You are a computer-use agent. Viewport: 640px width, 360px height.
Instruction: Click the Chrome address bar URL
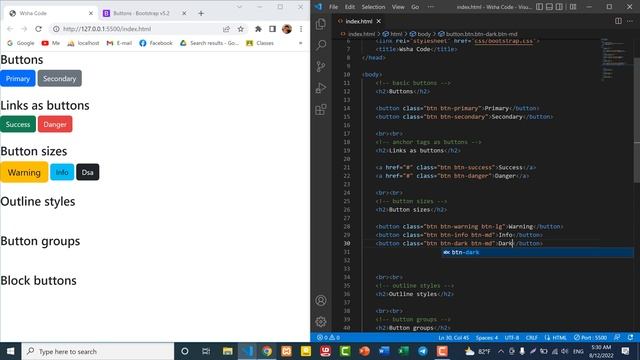point(107,29)
